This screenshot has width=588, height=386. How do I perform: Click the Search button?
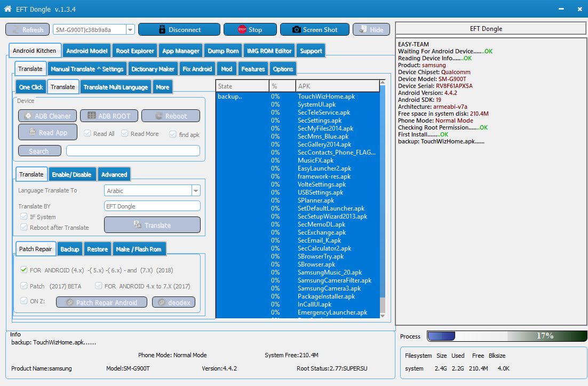[x=39, y=151]
